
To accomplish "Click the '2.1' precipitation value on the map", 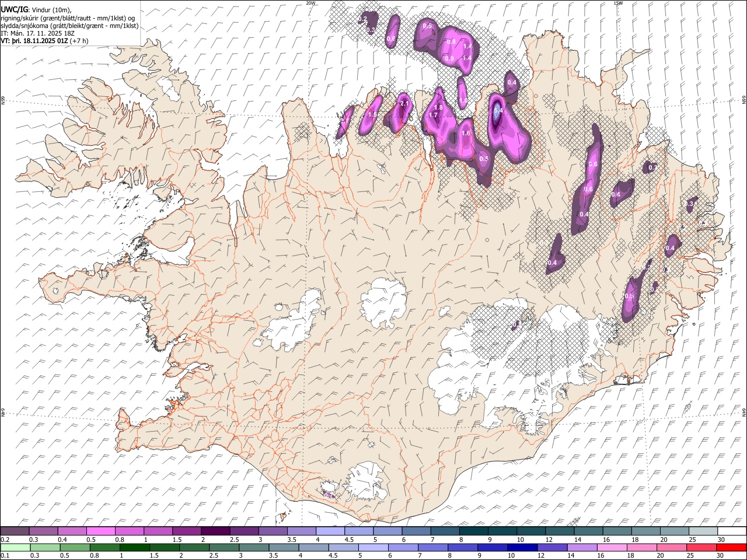I will click(x=404, y=103).
